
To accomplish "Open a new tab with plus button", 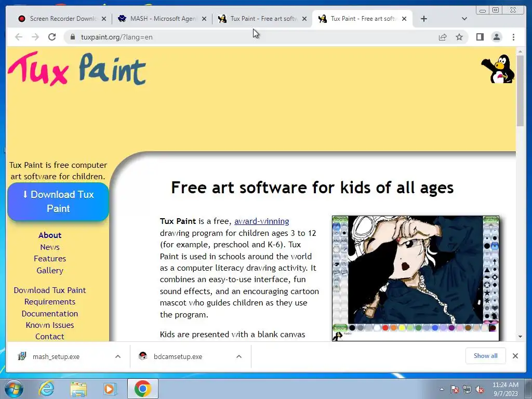I will 424,19.
